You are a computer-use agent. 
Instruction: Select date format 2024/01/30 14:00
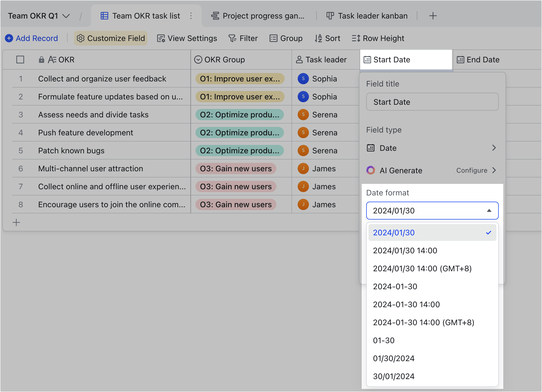(432, 250)
